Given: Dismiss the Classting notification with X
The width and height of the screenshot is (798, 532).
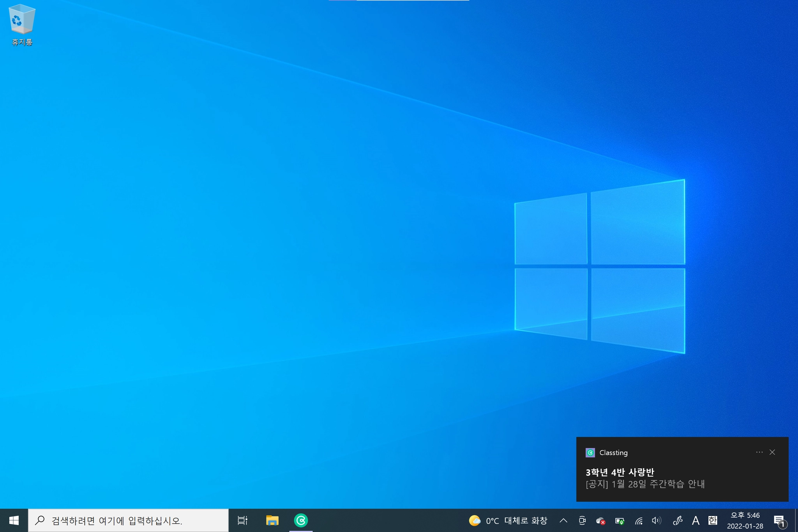Looking at the screenshot, I should [x=772, y=452].
